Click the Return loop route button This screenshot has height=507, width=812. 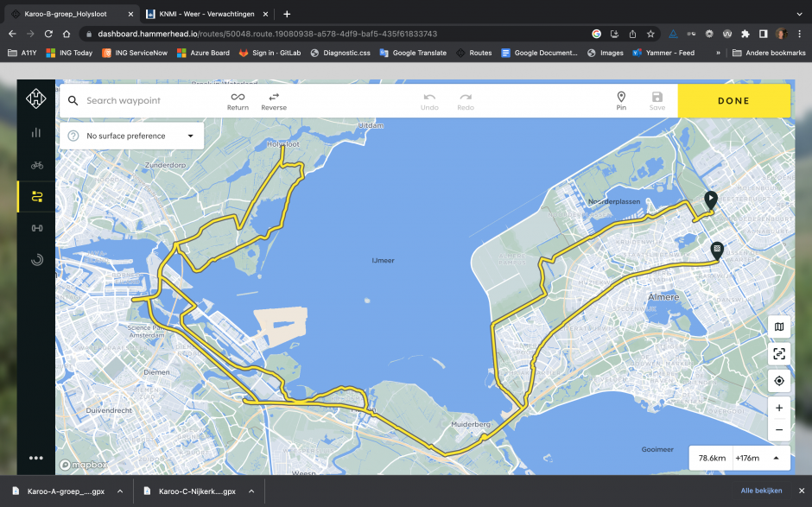(238, 101)
